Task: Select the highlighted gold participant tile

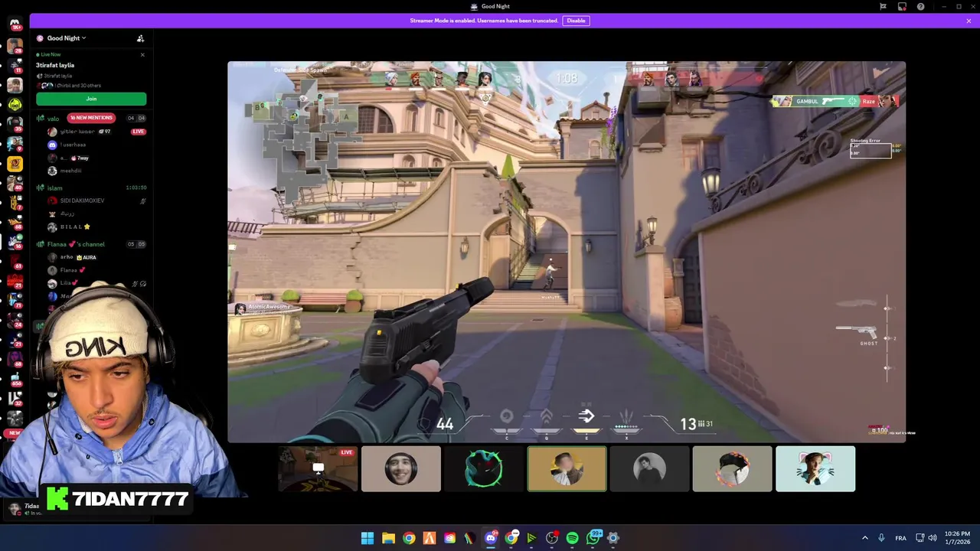Action: pos(567,469)
